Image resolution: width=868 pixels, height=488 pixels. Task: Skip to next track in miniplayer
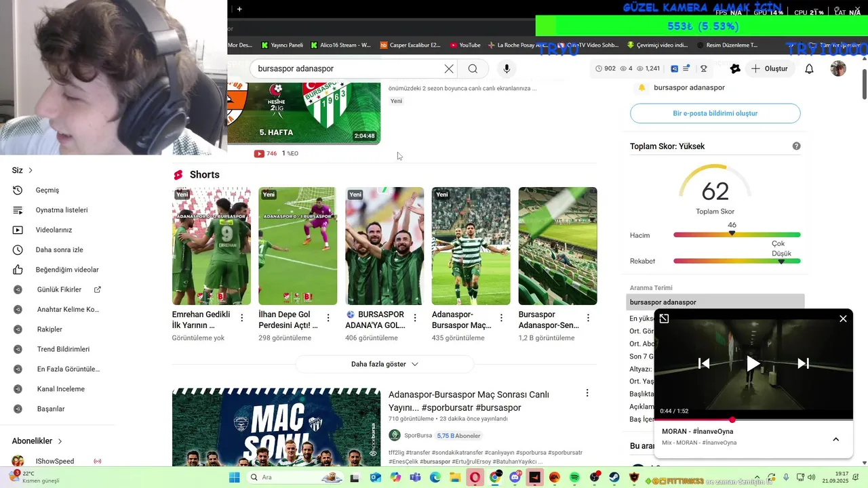click(x=803, y=363)
